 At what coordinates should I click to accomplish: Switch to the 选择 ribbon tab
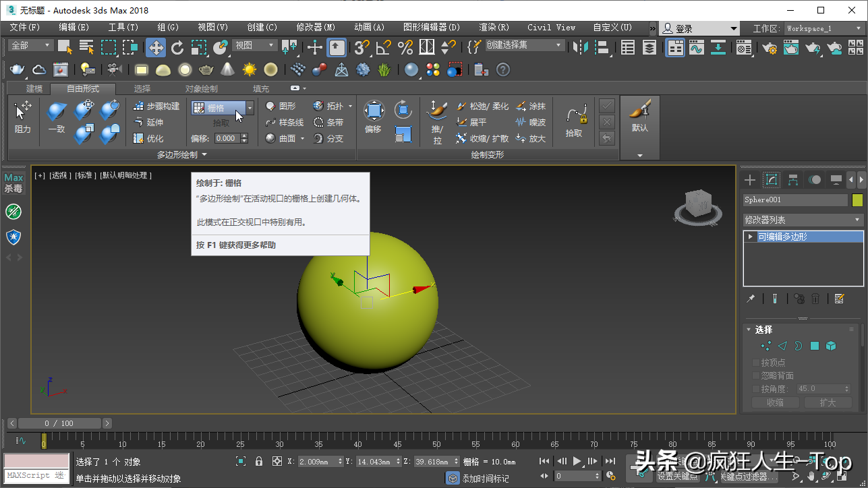(x=142, y=89)
